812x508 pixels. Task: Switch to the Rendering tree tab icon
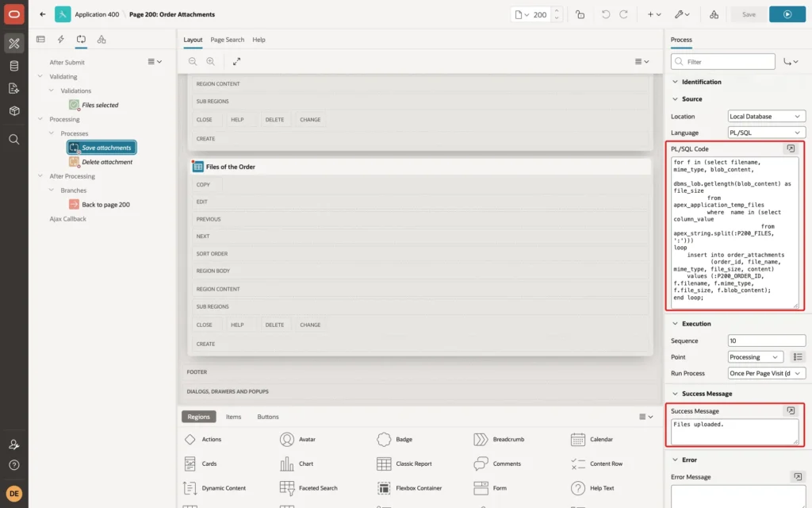tap(41, 40)
